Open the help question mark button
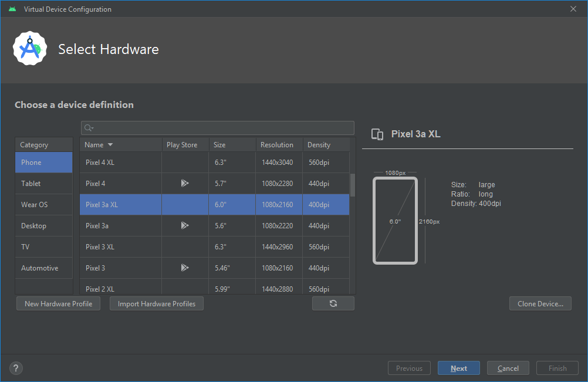The image size is (588, 382). pos(16,368)
